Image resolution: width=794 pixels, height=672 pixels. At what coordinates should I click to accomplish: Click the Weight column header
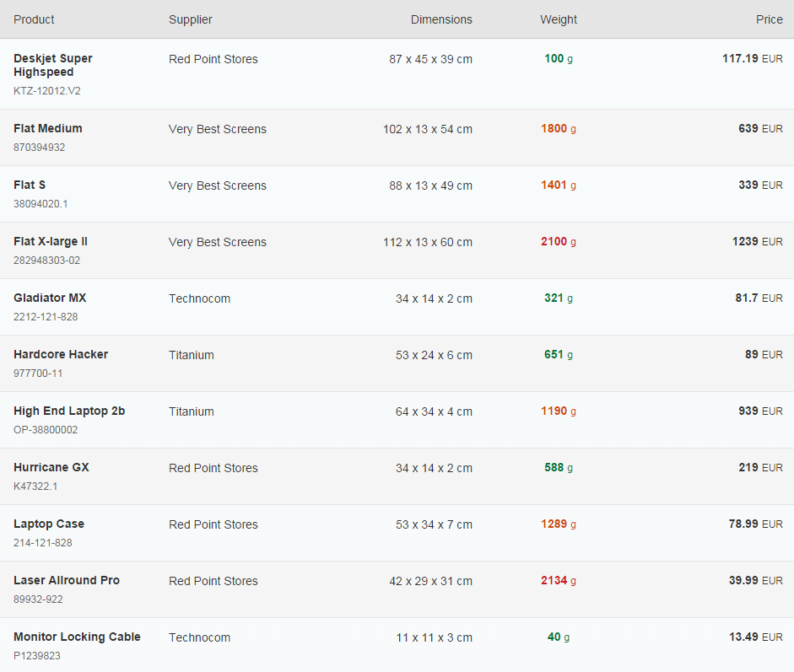coord(558,19)
